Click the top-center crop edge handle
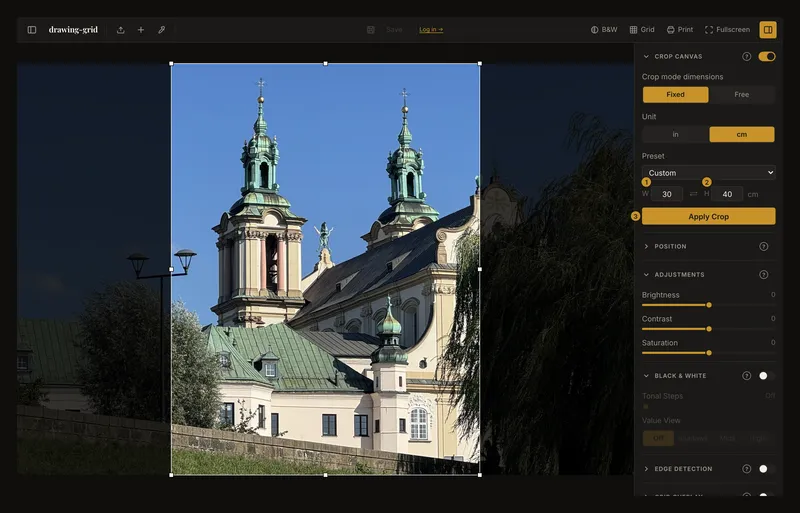This screenshot has height=513, width=800. coord(326,64)
